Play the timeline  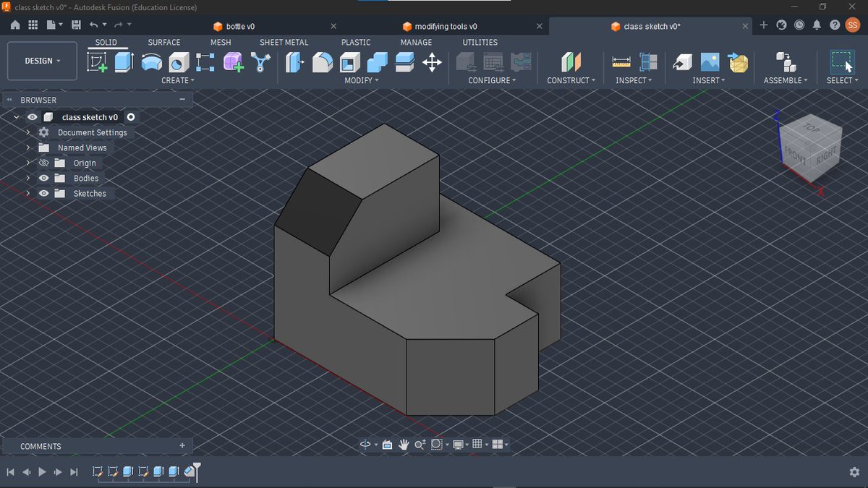pos(42,472)
